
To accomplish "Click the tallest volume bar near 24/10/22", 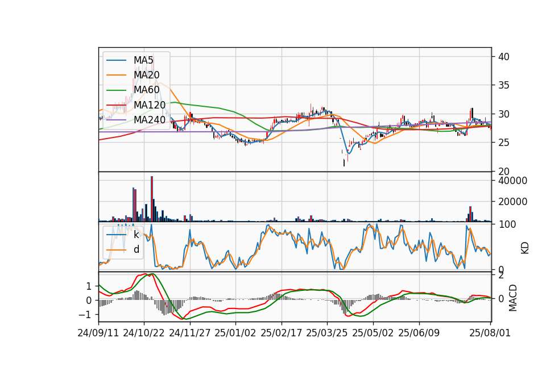I will [152, 199].
